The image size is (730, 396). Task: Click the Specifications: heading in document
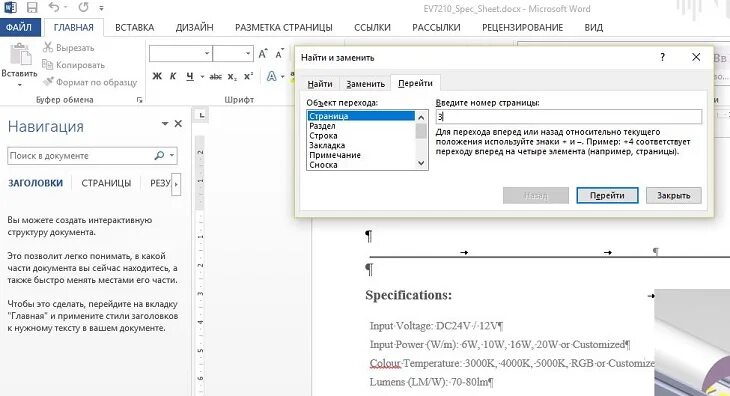[408, 295]
